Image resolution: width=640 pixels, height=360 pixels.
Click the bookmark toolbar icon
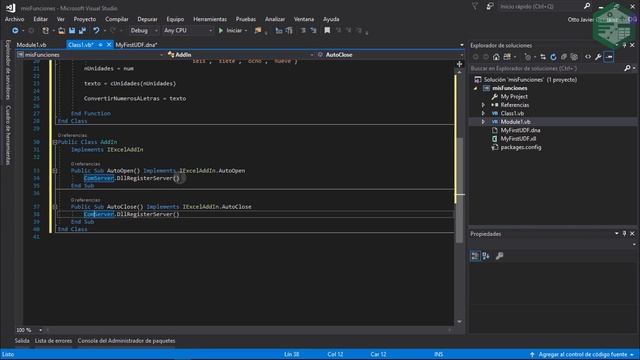pyautogui.click(x=327, y=31)
